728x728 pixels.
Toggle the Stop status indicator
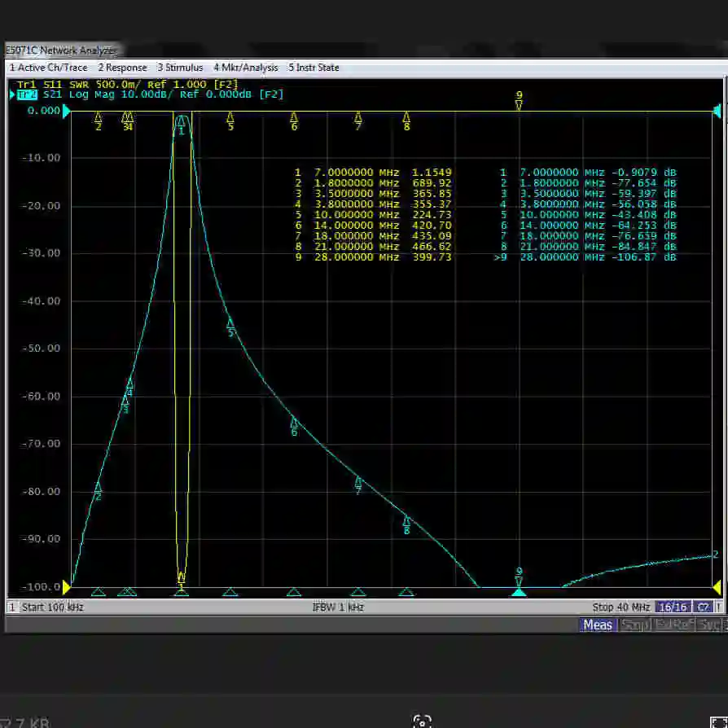pyautogui.click(x=634, y=625)
